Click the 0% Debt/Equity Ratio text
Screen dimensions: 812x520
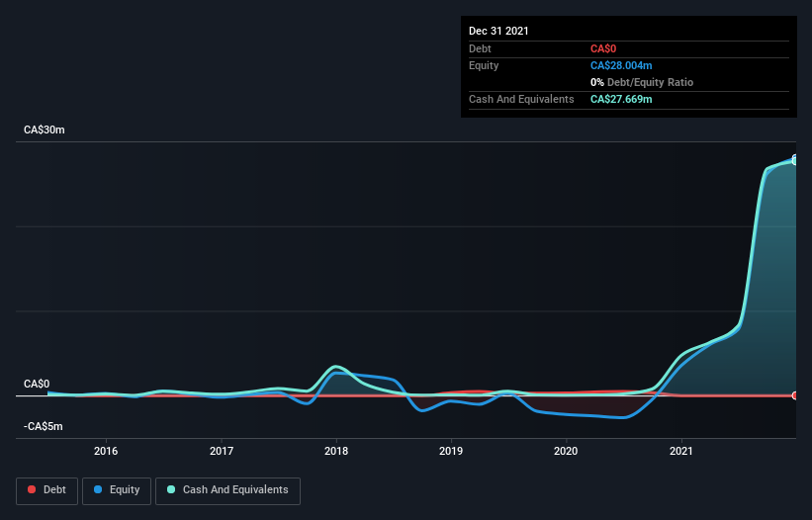pyautogui.click(x=642, y=82)
